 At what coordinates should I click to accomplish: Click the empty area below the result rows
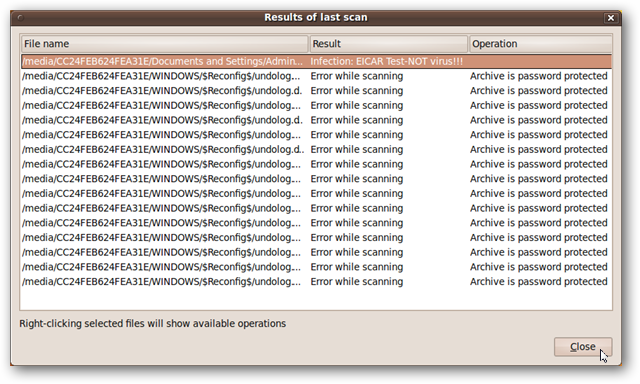click(x=316, y=299)
